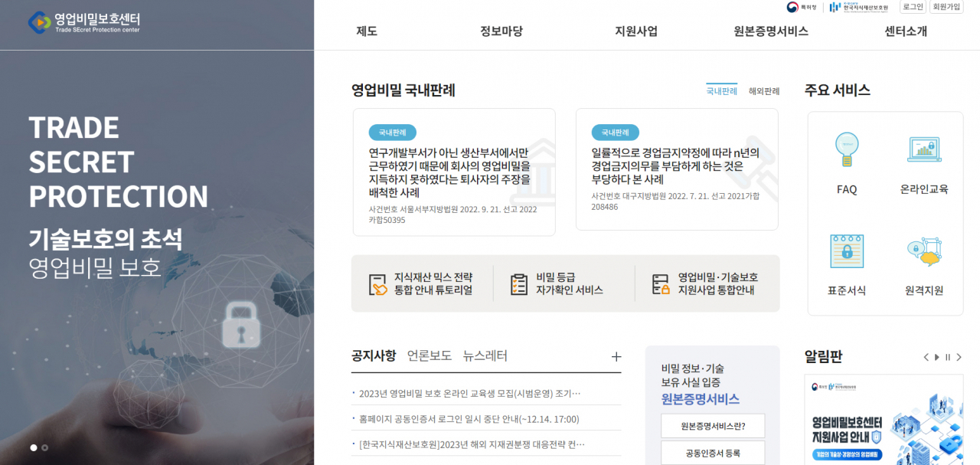Click the 한국지식재산보호원 logo in header
The image size is (980, 465).
coord(858,7)
